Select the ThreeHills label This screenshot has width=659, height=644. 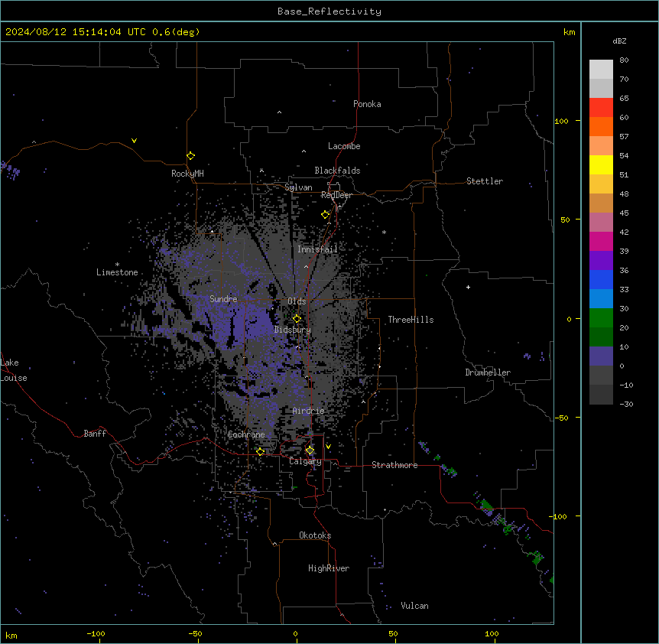(x=411, y=320)
